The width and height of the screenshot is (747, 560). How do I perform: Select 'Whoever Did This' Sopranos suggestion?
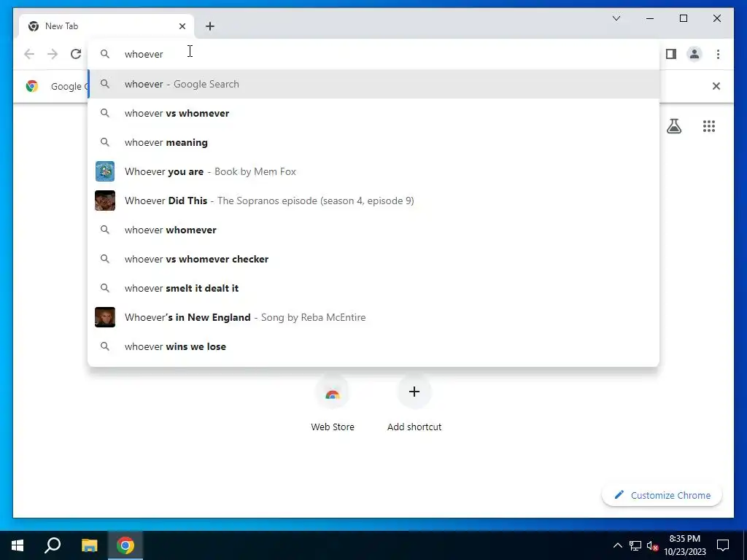(x=374, y=201)
